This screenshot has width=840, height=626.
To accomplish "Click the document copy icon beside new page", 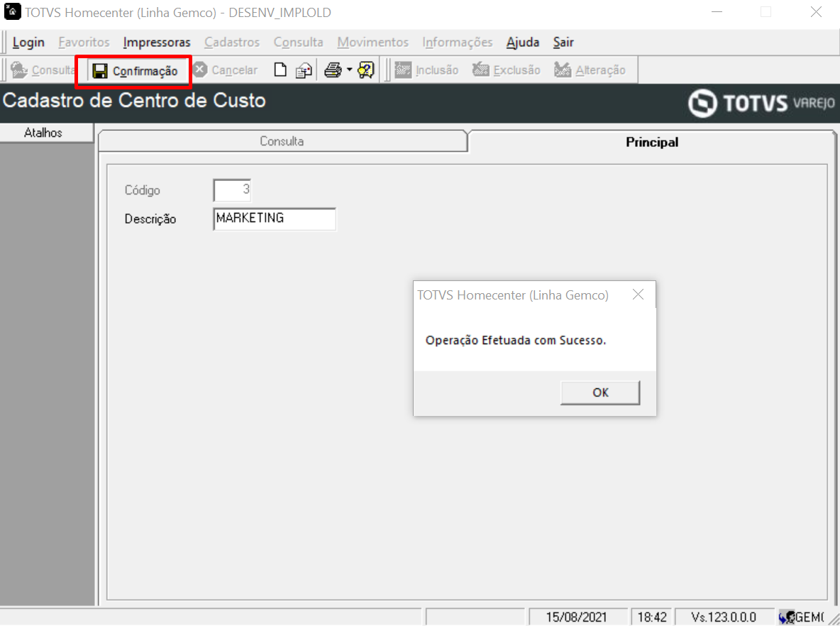I will coord(304,70).
